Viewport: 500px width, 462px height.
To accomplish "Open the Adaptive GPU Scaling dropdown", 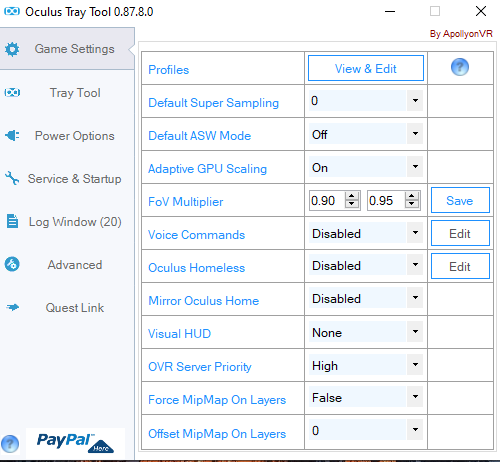I will pyautogui.click(x=415, y=166).
